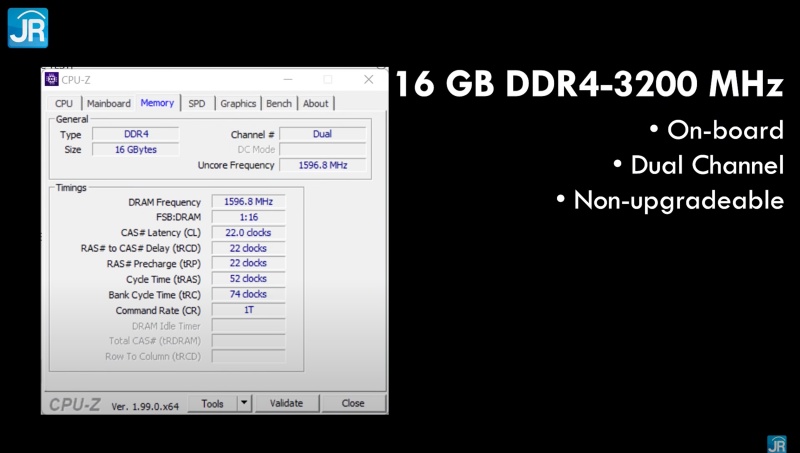Image resolution: width=800 pixels, height=453 pixels.
Task: Close the CPU-Z window with the X
Action: (x=368, y=80)
